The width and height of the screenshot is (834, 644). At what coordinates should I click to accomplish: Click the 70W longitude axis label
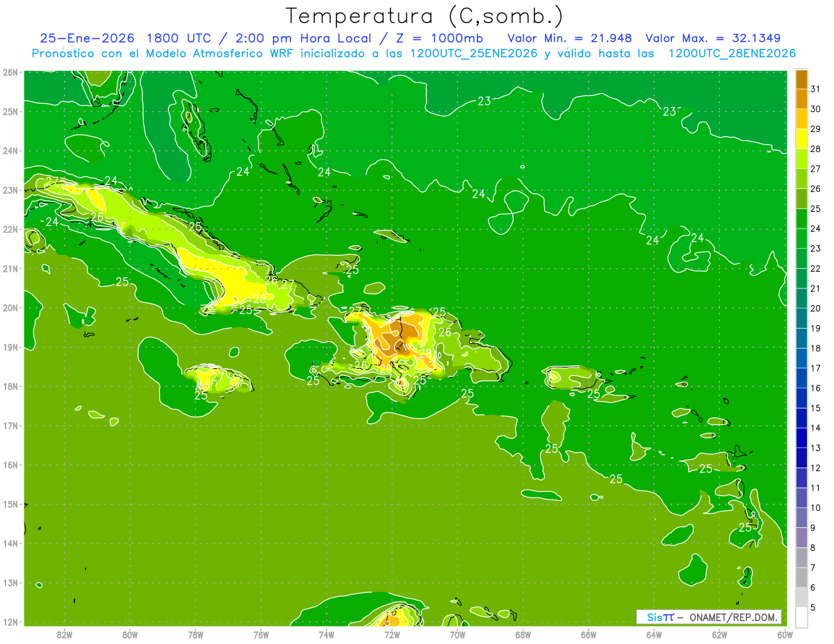pyautogui.click(x=457, y=634)
